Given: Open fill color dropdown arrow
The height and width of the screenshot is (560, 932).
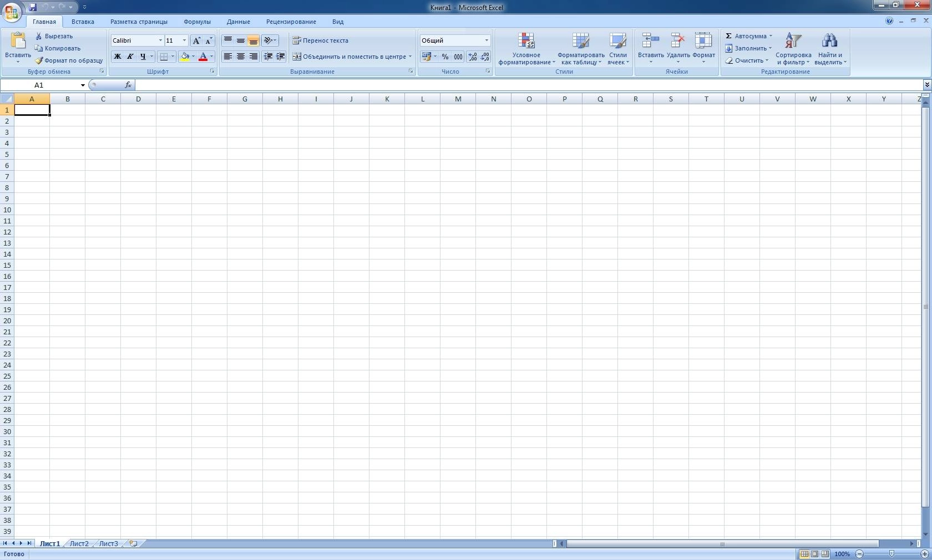Looking at the screenshot, I should [x=194, y=57].
